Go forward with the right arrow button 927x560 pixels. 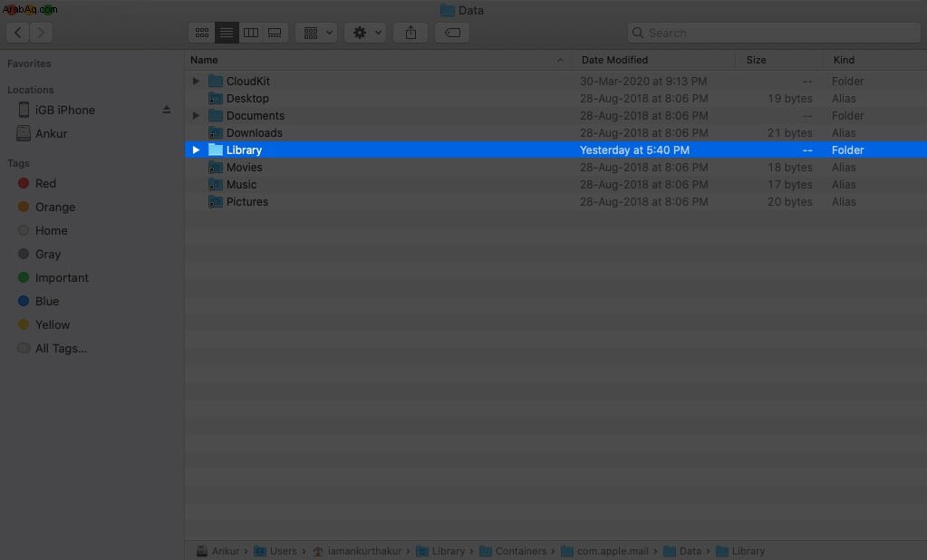41,33
